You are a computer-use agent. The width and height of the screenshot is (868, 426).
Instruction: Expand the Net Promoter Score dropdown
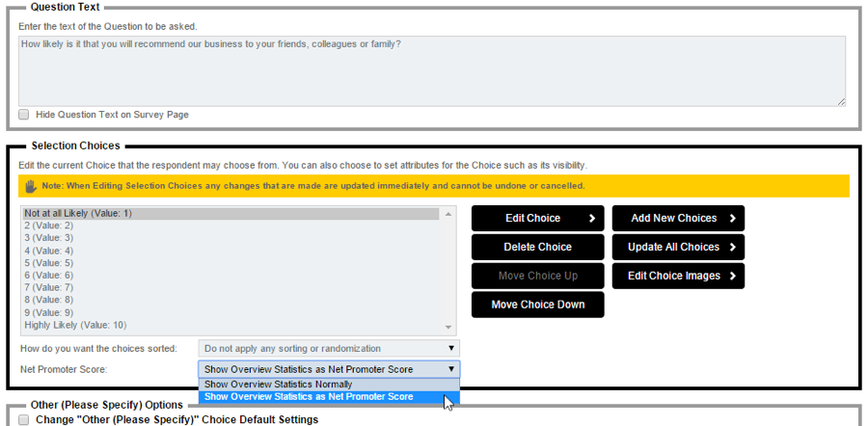[329, 369]
